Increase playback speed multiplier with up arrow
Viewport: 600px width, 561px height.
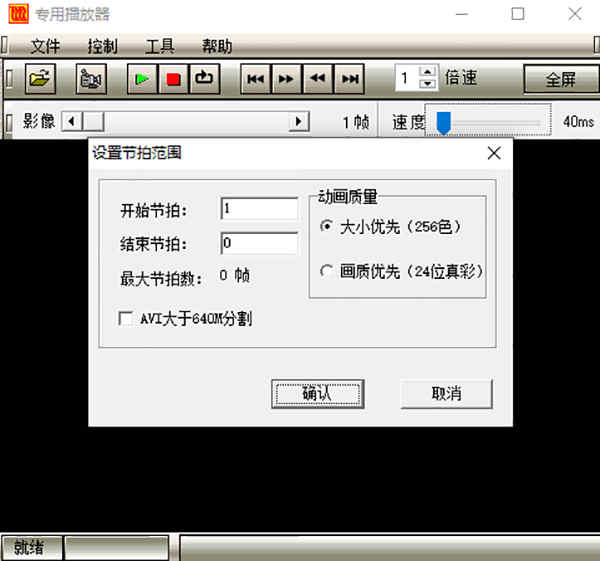[x=427, y=72]
